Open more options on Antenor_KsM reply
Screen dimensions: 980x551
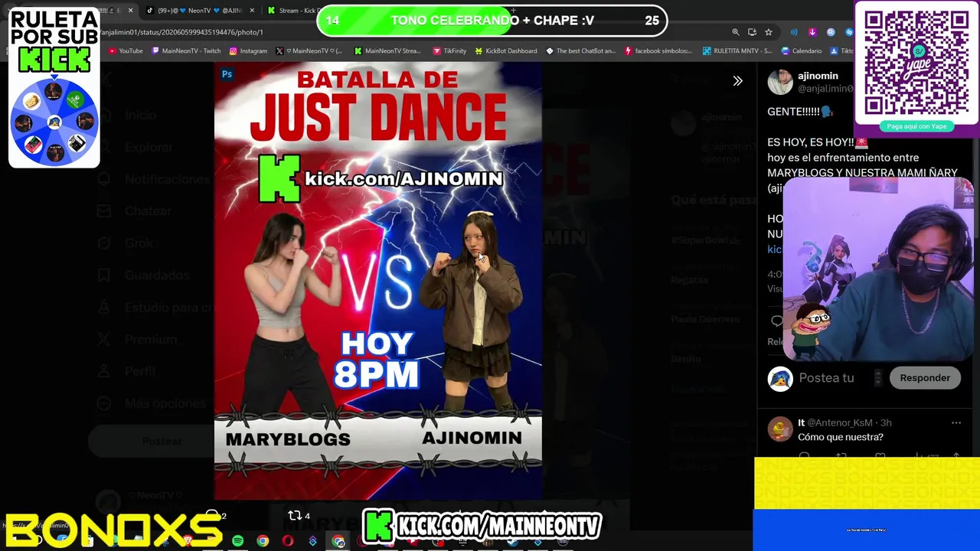(x=955, y=422)
